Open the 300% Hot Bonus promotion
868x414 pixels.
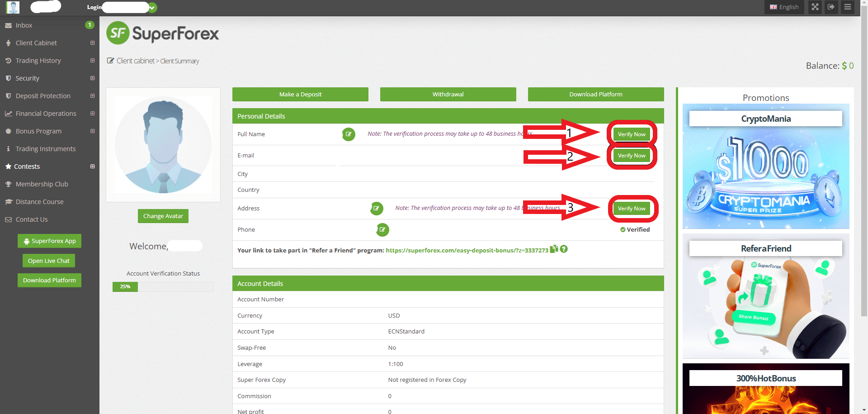pyautogui.click(x=766, y=389)
